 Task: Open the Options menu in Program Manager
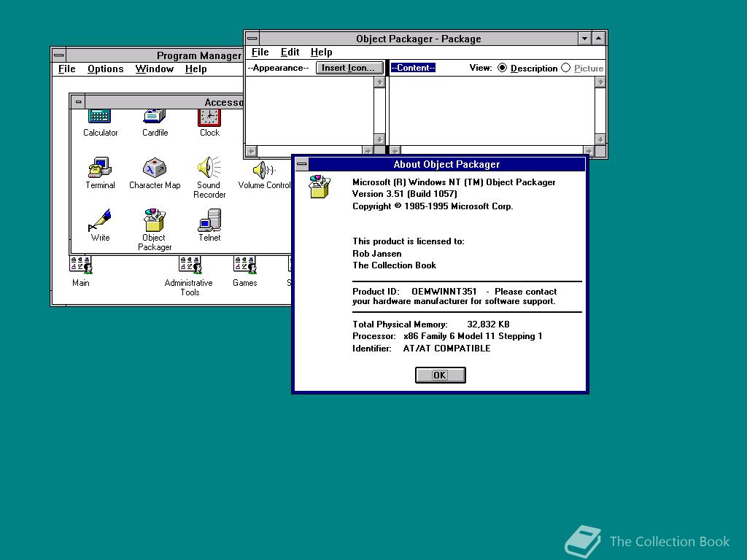[x=105, y=69]
